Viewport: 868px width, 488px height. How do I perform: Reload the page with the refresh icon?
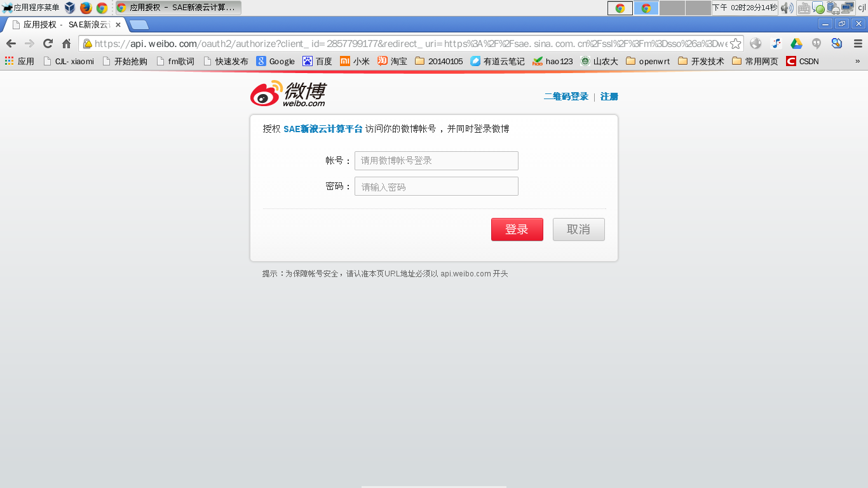[x=48, y=43]
